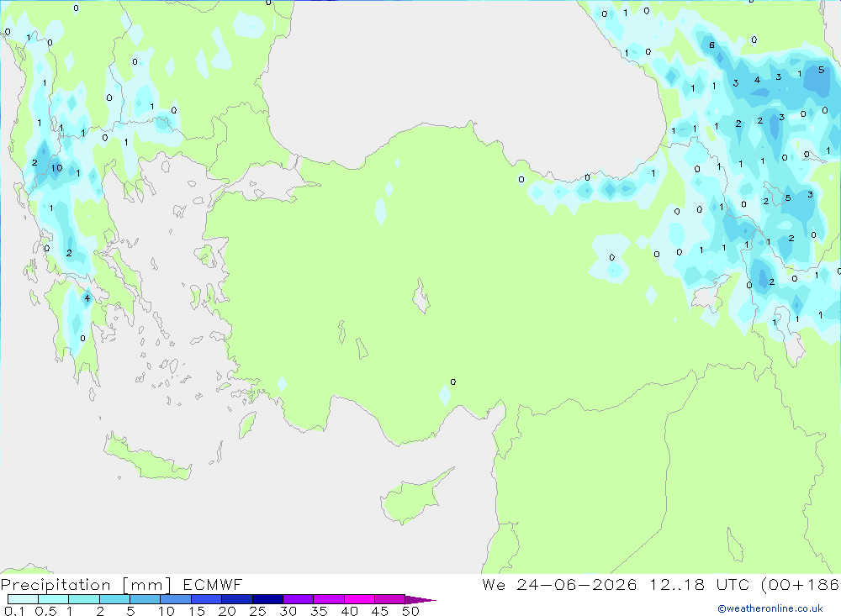Select the 25–30 mm legend color swatch
The width and height of the screenshot is (841, 616).
[267, 599]
